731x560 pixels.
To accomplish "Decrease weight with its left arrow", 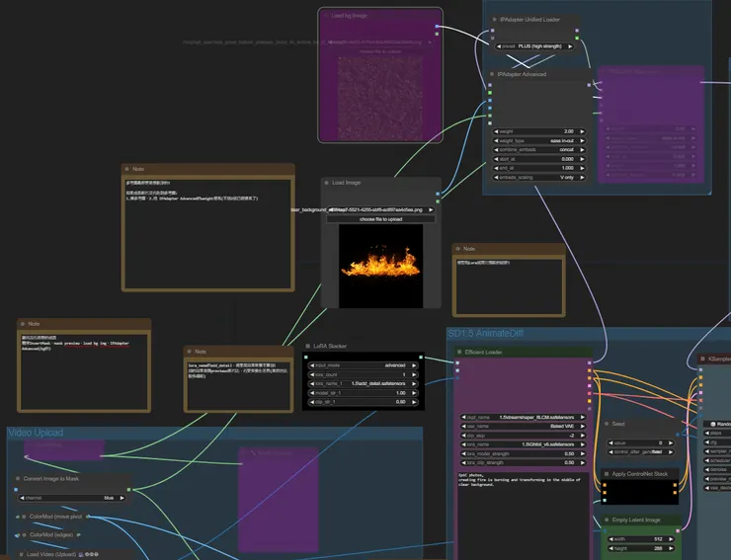I will (496, 131).
